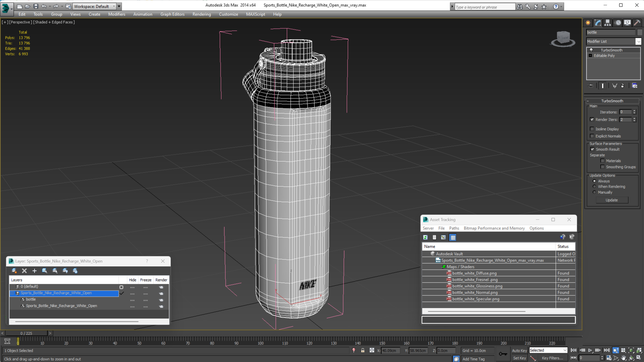Click the object color swatch beside name

pyautogui.click(x=639, y=32)
